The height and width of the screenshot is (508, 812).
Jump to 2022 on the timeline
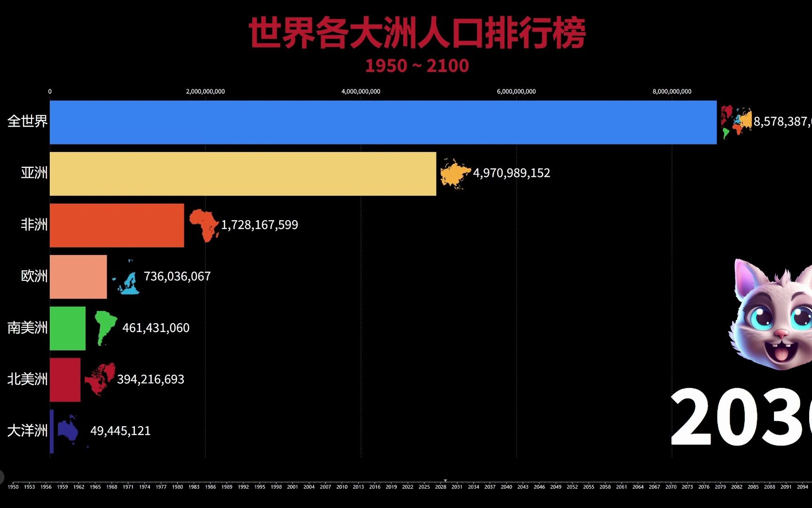(408, 487)
